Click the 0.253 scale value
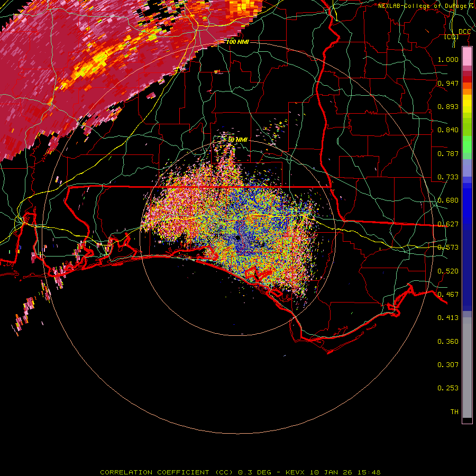This screenshot has height=476, width=476. pyautogui.click(x=448, y=388)
